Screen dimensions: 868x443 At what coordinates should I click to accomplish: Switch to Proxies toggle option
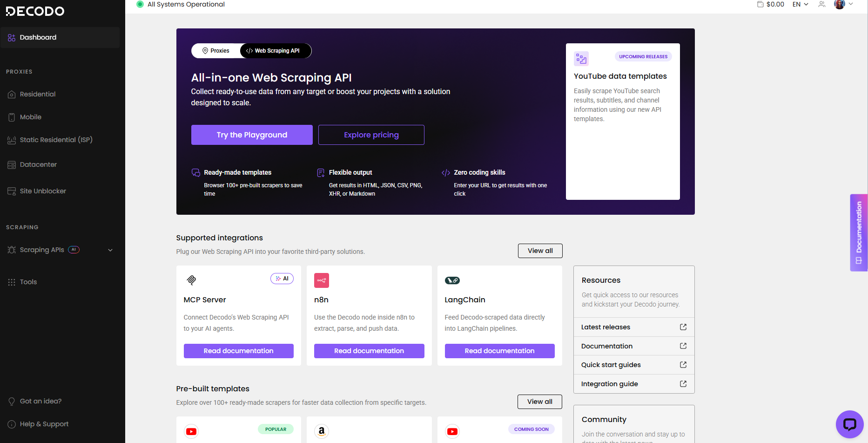(x=216, y=51)
